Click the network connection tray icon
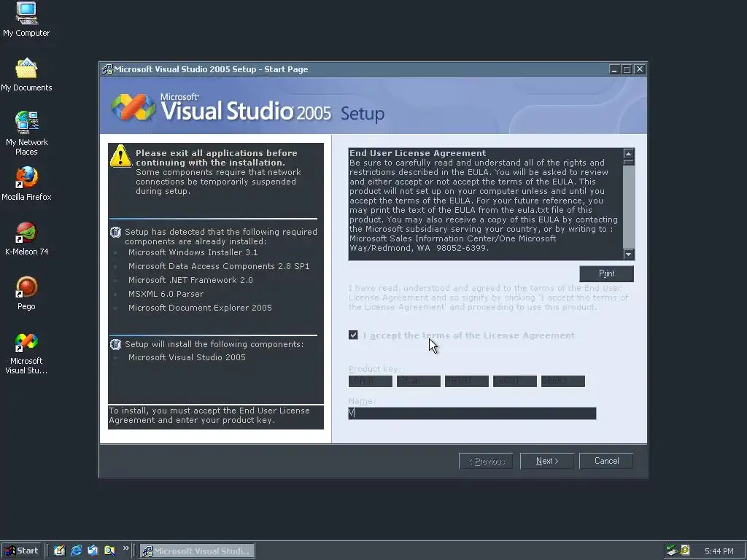This screenshot has width=747, height=560. click(672, 551)
